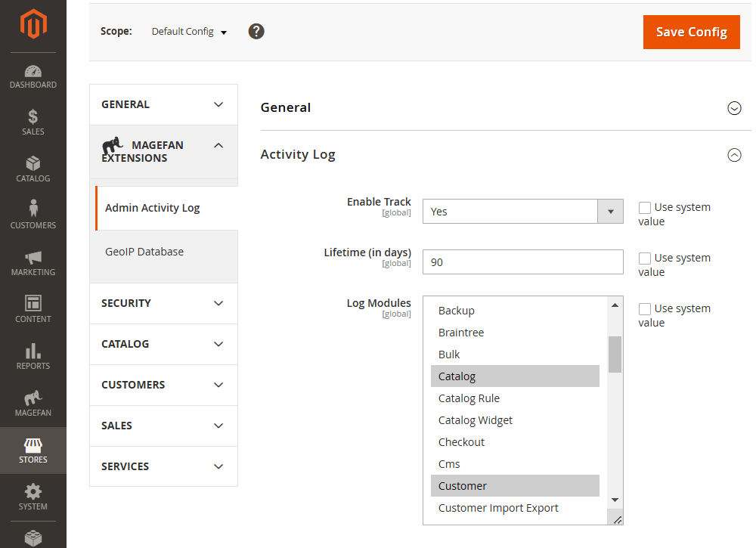
Task: Open the Catalog box icon menu
Action: [x=33, y=169]
